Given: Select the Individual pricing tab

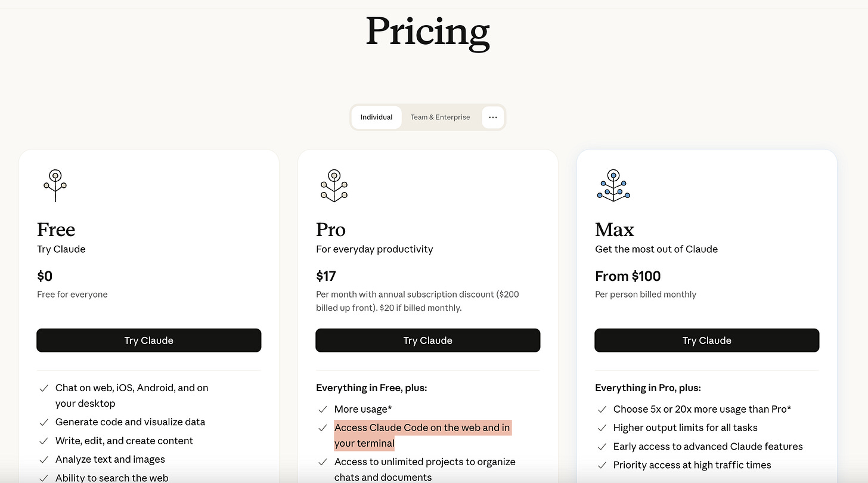Looking at the screenshot, I should pos(376,117).
